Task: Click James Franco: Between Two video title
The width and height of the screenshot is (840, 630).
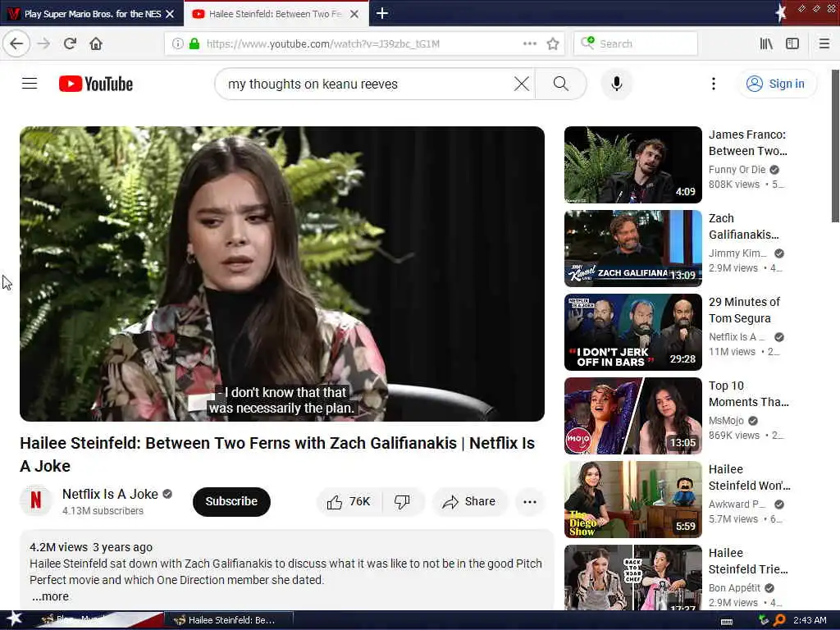Action: click(x=748, y=143)
